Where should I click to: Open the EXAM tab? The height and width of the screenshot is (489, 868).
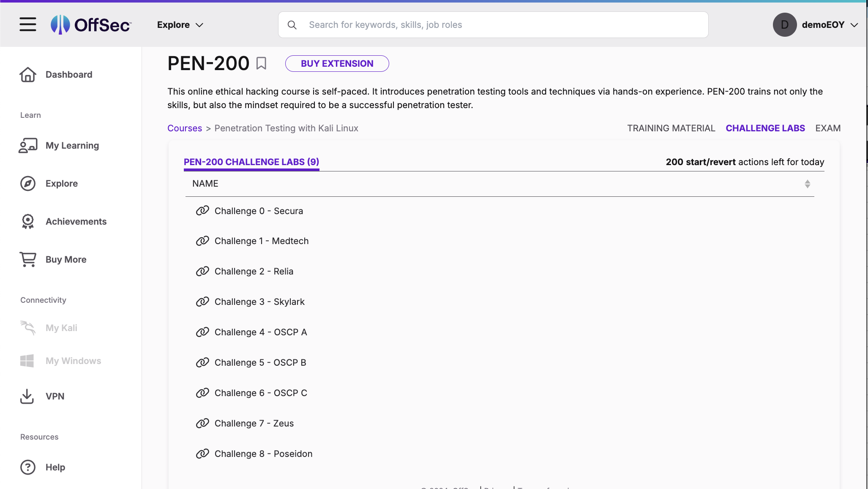pos(828,128)
